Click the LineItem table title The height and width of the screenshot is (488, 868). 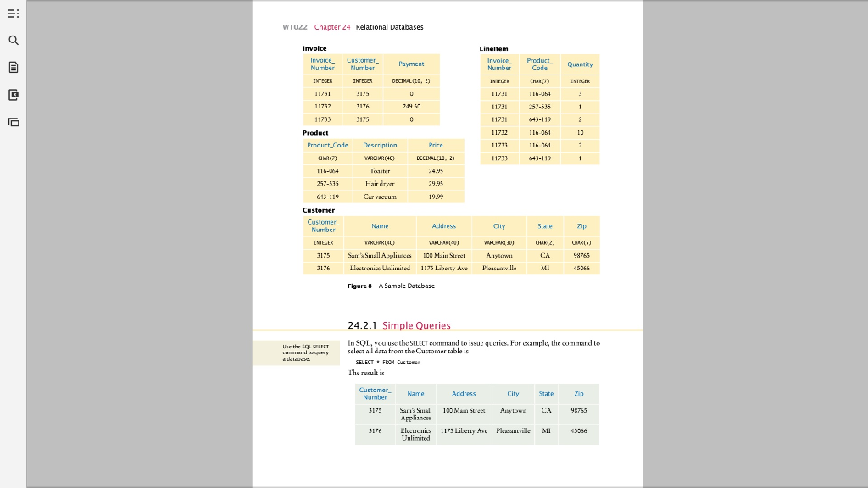point(494,48)
